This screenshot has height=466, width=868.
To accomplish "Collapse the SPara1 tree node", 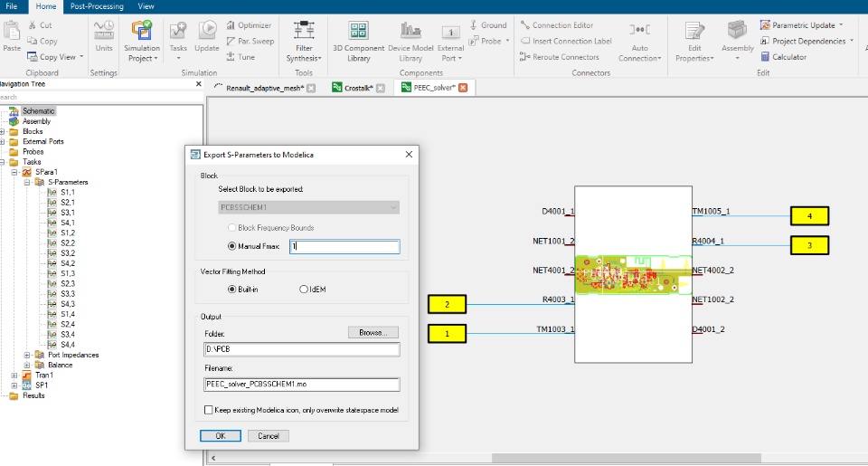I will 14,172.
